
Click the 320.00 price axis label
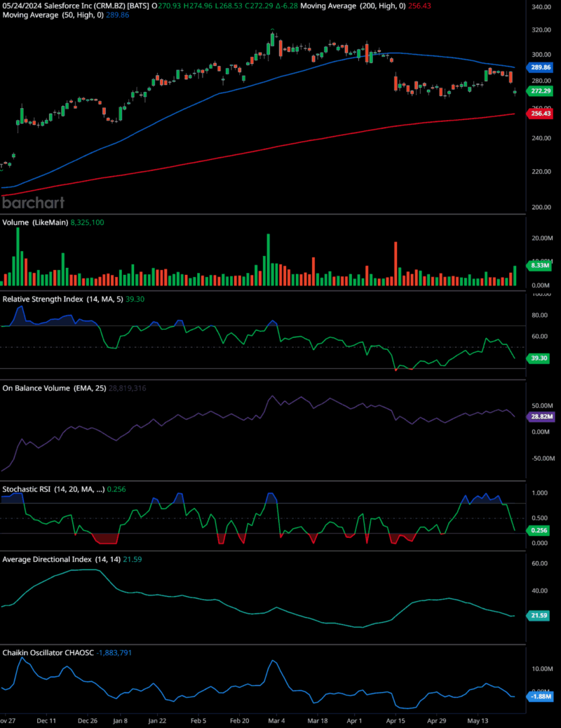[541, 29]
